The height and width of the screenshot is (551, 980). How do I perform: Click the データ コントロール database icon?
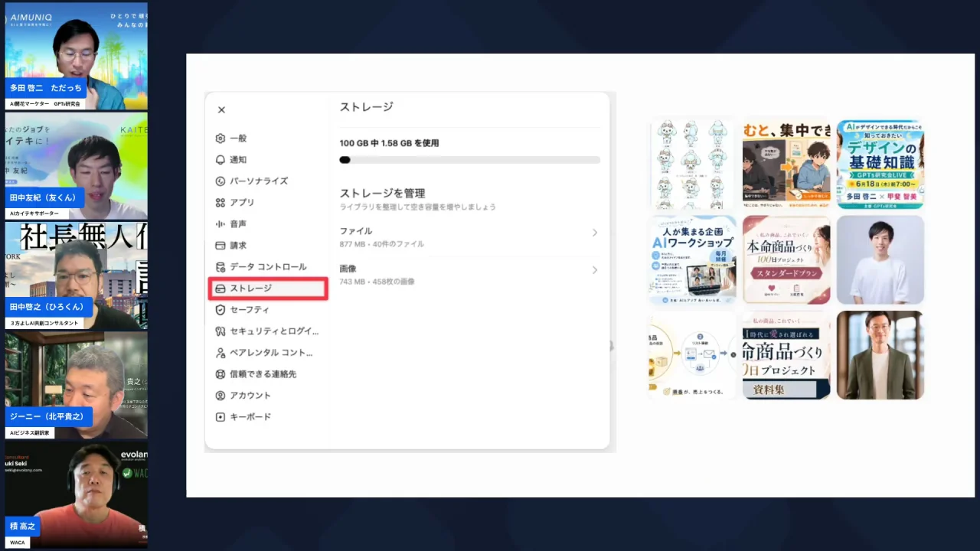pyautogui.click(x=220, y=267)
